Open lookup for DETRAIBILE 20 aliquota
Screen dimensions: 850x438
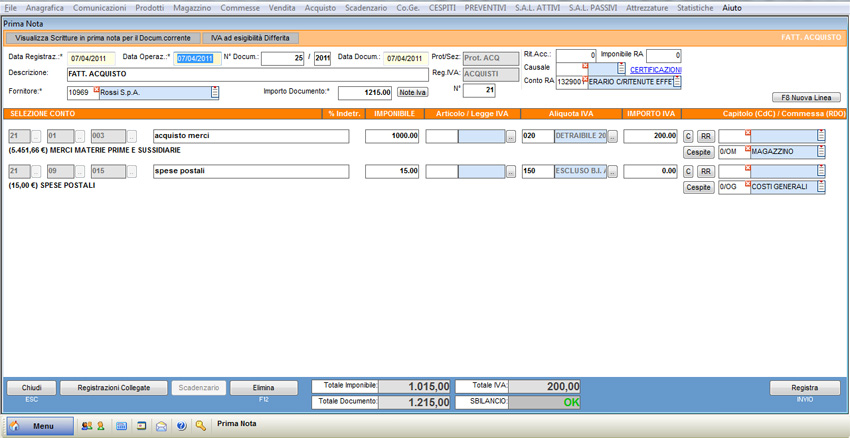[x=613, y=136]
